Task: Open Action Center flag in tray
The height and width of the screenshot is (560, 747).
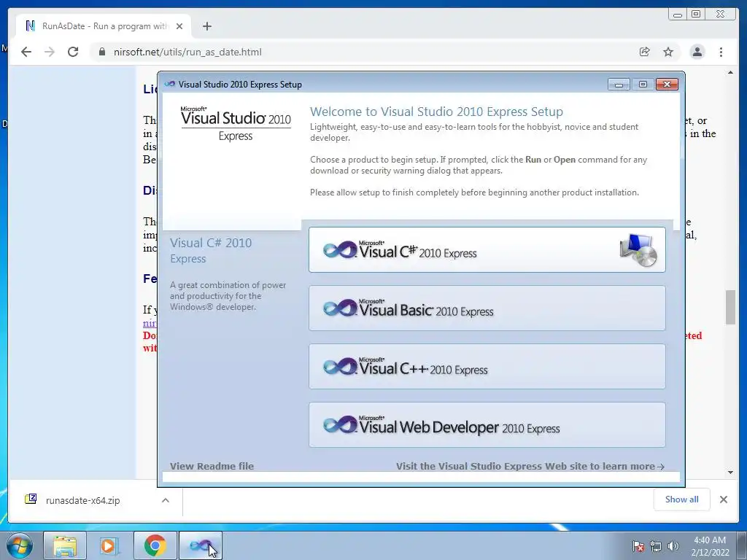Action: (x=638, y=546)
